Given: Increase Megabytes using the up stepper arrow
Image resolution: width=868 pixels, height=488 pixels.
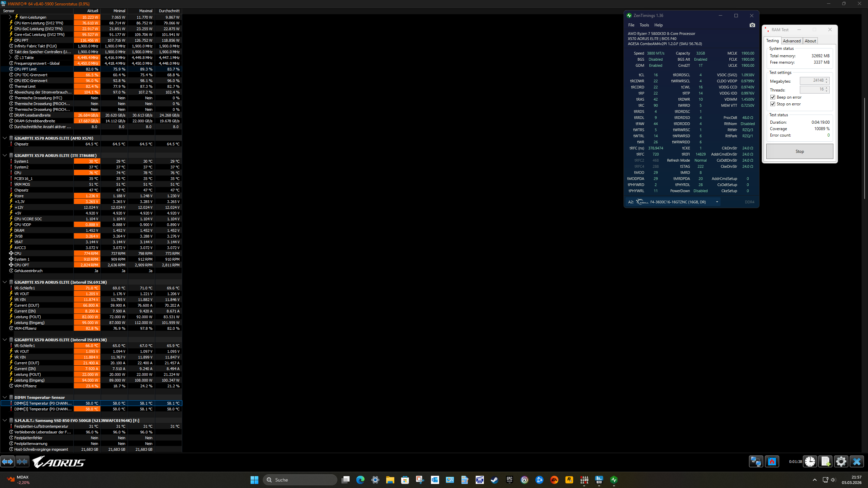Looking at the screenshot, I should click(x=826, y=79).
